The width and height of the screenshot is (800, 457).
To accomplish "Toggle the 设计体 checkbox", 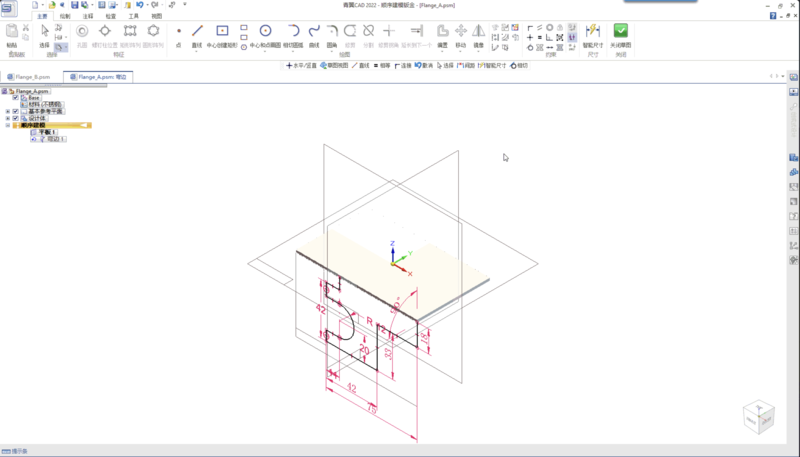I will pos(15,118).
